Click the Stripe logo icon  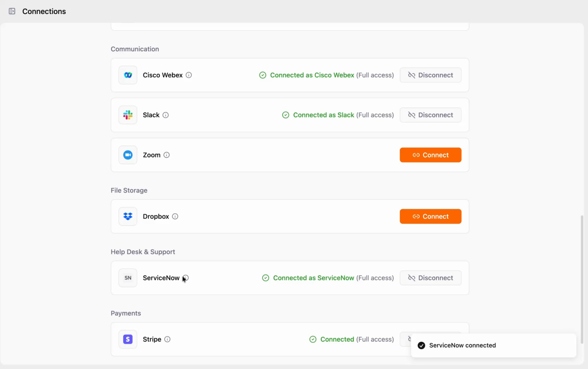[x=128, y=339]
